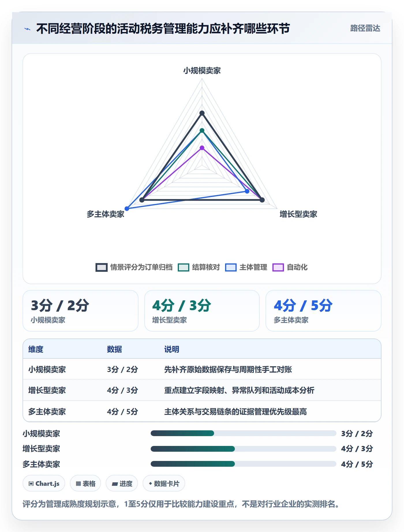Viewport: 404px width, 532px height.
Task: Select the teal point on the 小规模卖家 axis
Action: [x=202, y=131]
